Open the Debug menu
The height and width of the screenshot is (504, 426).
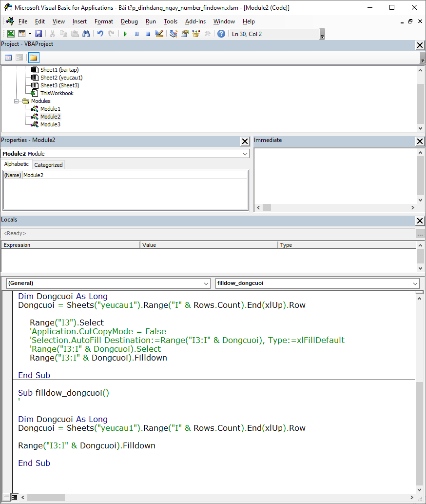tap(129, 21)
